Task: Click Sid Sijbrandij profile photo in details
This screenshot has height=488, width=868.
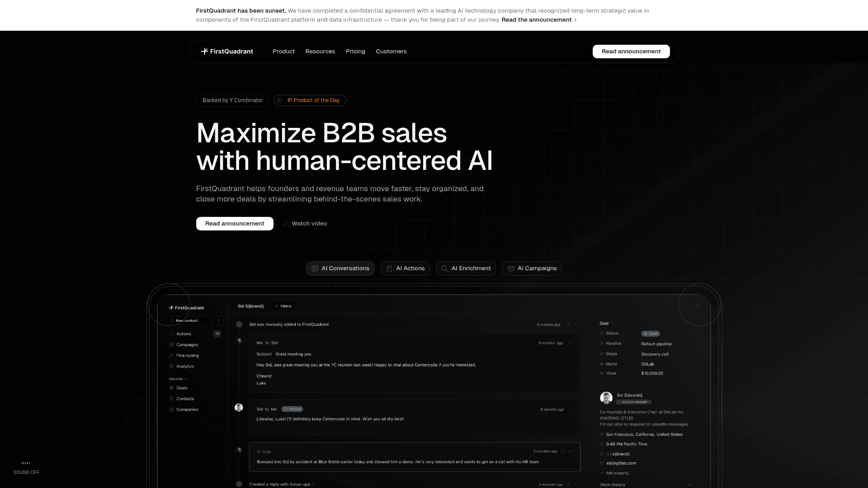Action: coord(606,398)
